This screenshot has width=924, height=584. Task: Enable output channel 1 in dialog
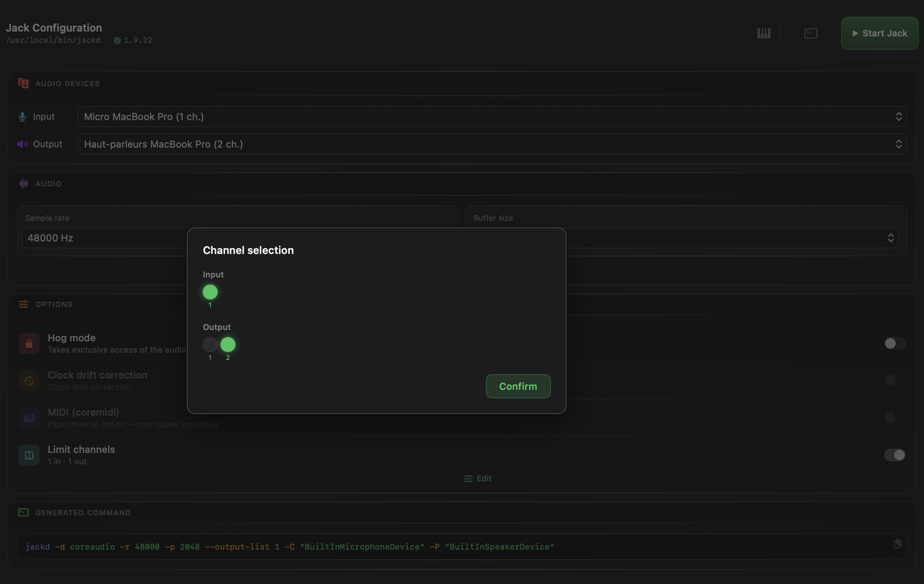pos(210,345)
